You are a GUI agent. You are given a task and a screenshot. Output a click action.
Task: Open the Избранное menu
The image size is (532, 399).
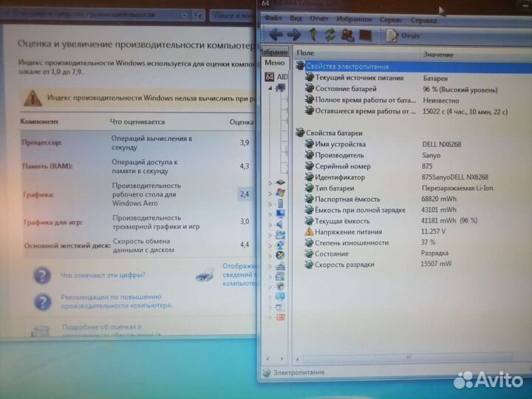coord(354,20)
